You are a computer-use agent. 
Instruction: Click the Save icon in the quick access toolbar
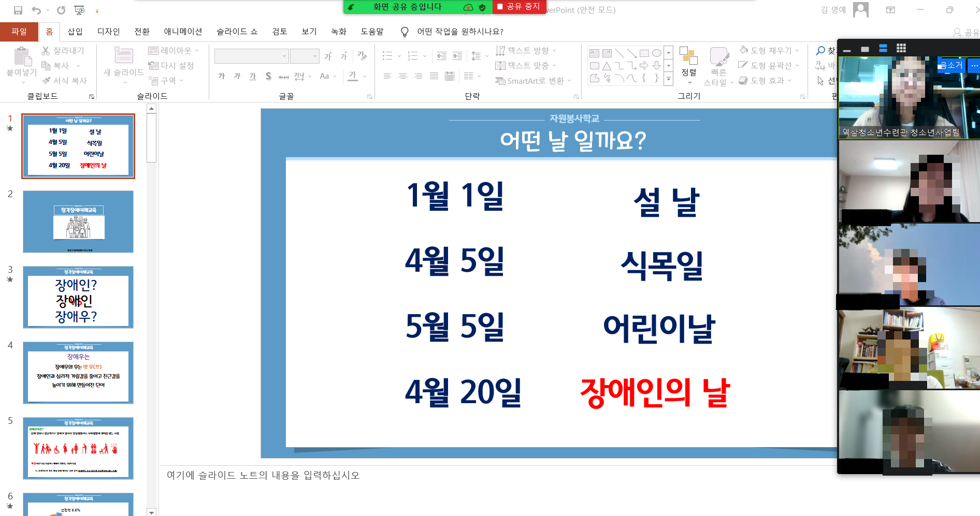tap(18, 10)
